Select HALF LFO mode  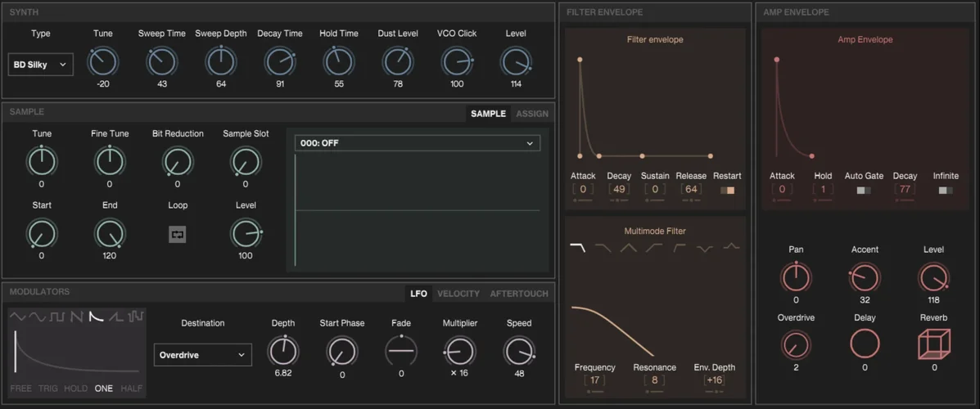click(132, 389)
